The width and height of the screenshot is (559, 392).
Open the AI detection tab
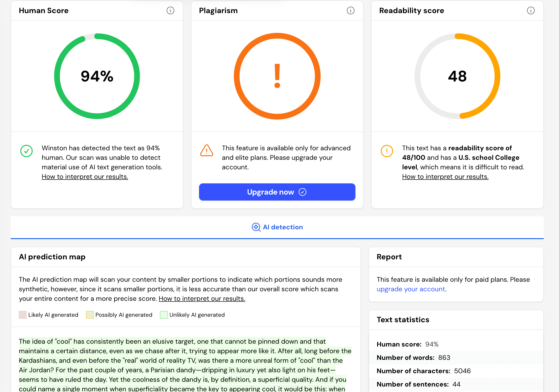coord(282,227)
